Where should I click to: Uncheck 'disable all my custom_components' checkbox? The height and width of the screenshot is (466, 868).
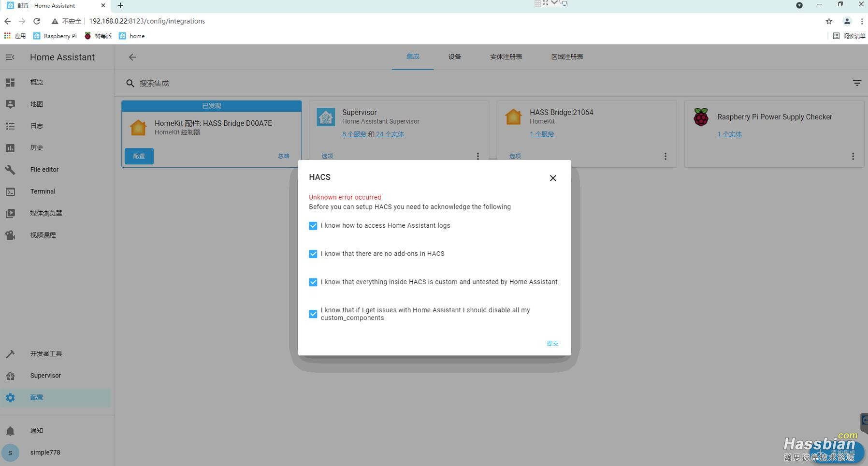pyautogui.click(x=313, y=314)
